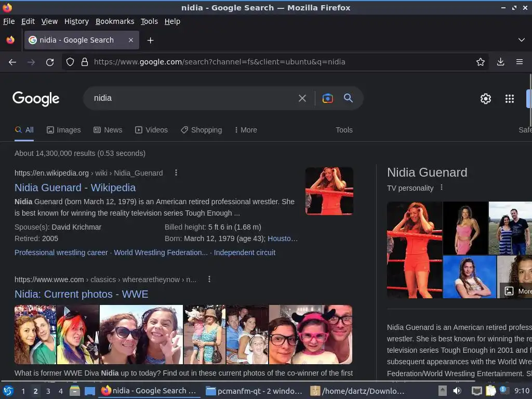Switch to Images results tab
Image resolution: width=532 pixels, height=399 pixels.
64,130
